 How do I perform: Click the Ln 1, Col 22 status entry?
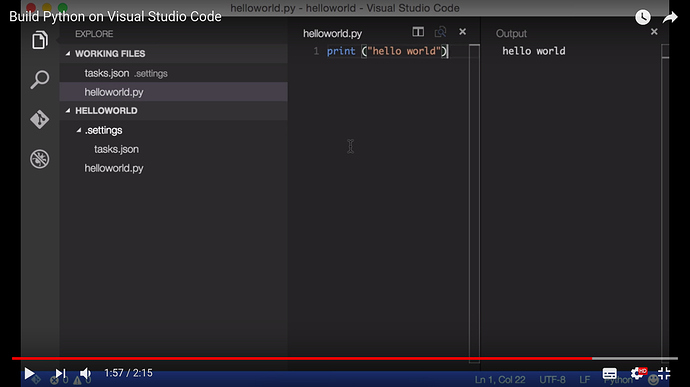click(500, 380)
